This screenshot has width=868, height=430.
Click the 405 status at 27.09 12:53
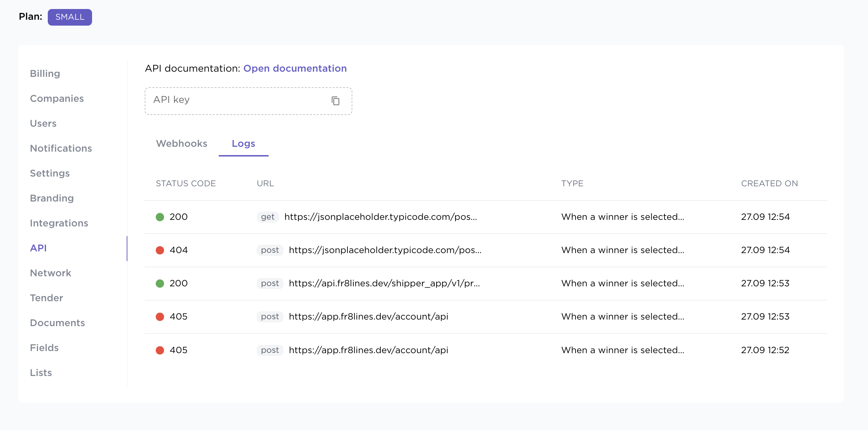(x=179, y=316)
